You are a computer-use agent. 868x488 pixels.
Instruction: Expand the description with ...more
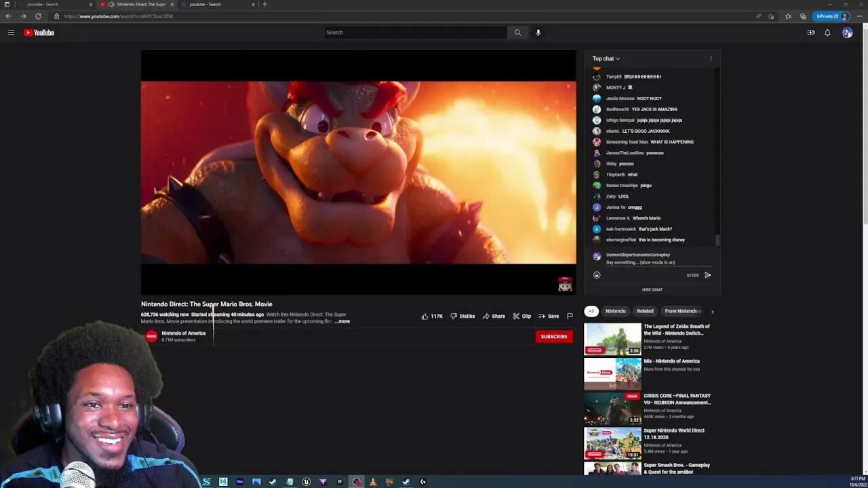tap(342, 321)
